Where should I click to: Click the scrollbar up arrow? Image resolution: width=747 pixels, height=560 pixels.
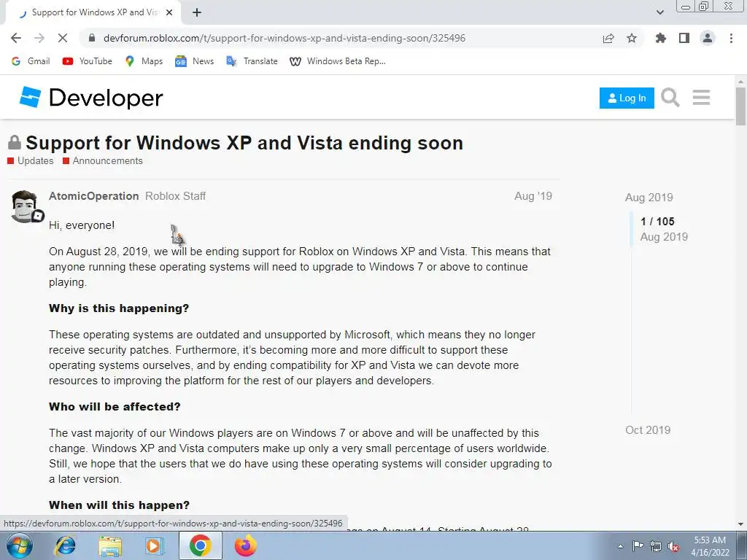pos(741,82)
